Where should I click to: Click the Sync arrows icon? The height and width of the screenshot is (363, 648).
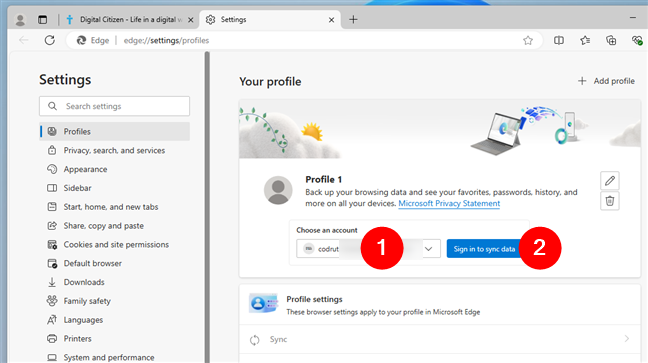click(255, 340)
